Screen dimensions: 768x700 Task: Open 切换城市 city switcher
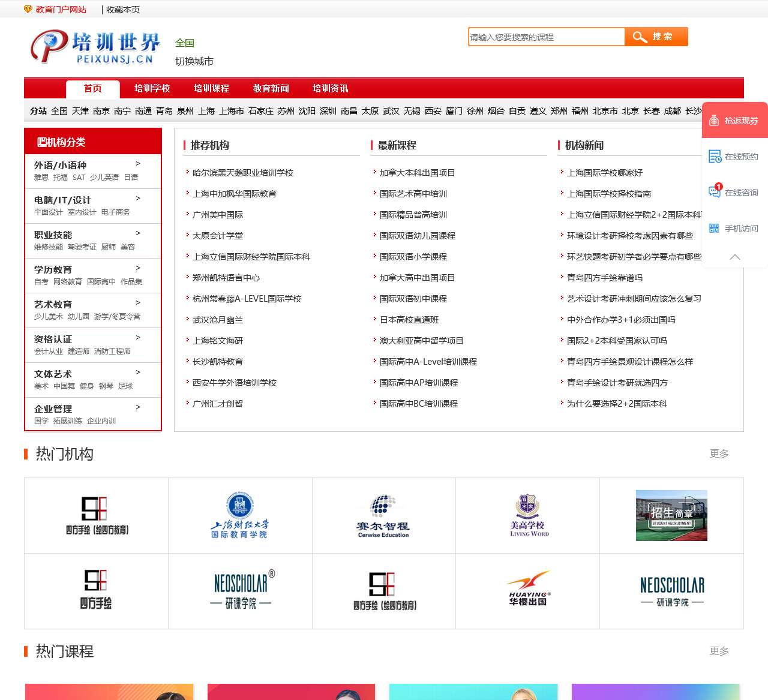click(x=194, y=61)
